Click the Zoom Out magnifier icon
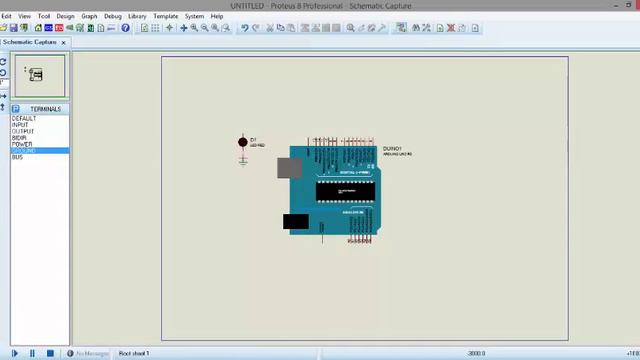This screenshot has width=640, height=360. (204, 28)
